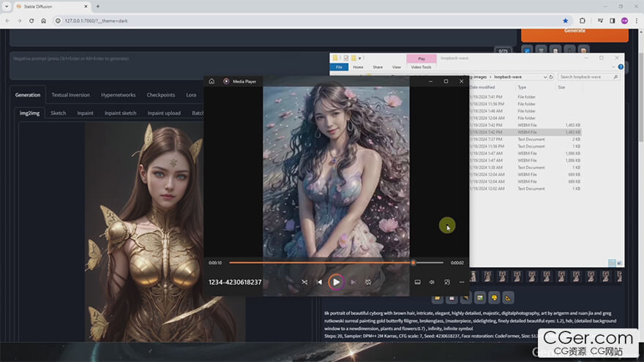The height and width of the screenshot is (362, 644).
Task: Open Explorer help question mark icon
Action: point(621,67)
